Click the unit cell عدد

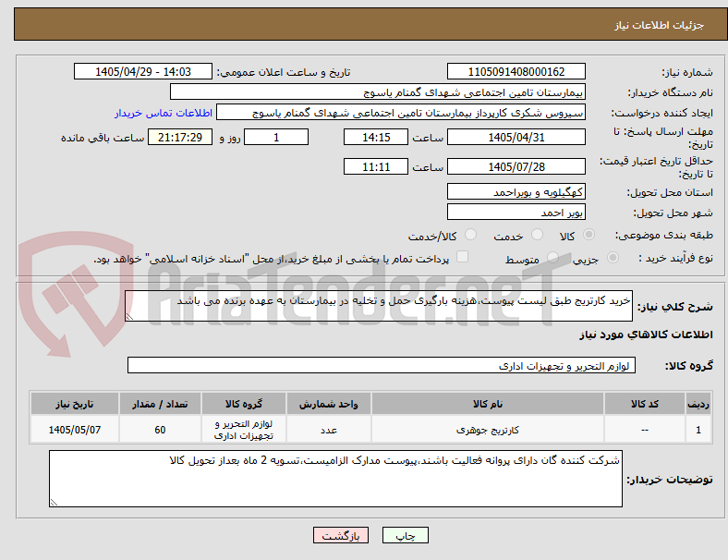coord(329,430)
